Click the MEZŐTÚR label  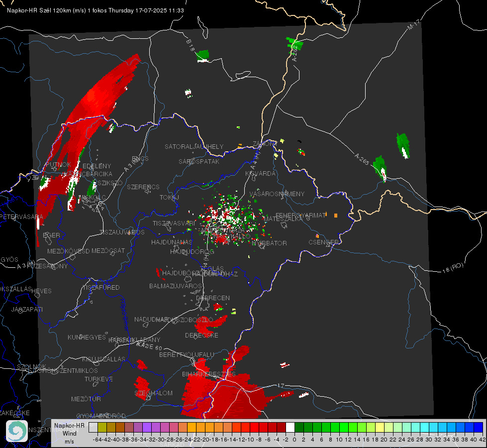pyautogui.click(x=86, y=399)
